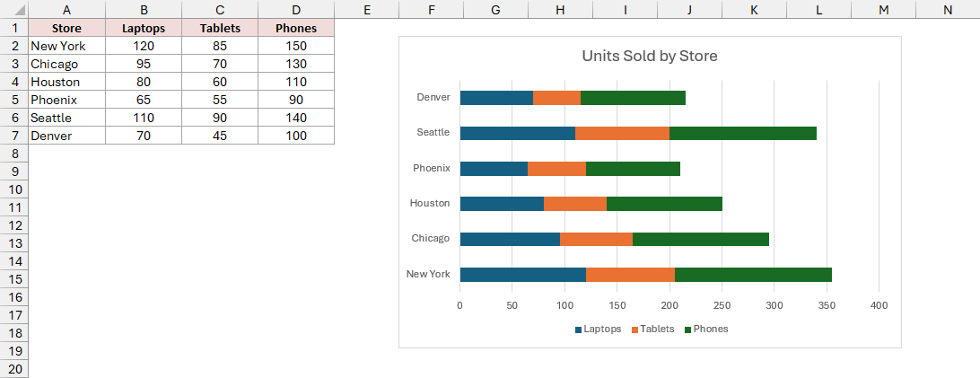Select Houston laptops value 80

144,82
